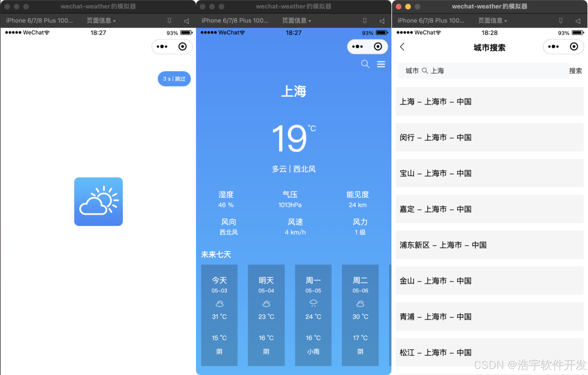Image resolution: width=588 pixels, height=375 pixels.
Task: Expand 页面信息 dropdown in left simulator
Action: tap(101, 21)
